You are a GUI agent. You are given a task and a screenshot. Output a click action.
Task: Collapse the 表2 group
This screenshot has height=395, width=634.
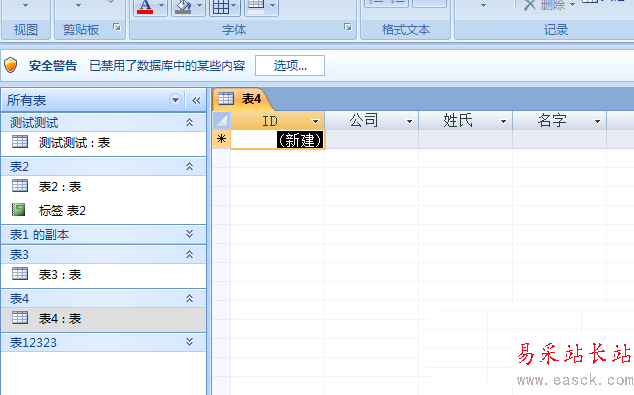tap(189, 167)
